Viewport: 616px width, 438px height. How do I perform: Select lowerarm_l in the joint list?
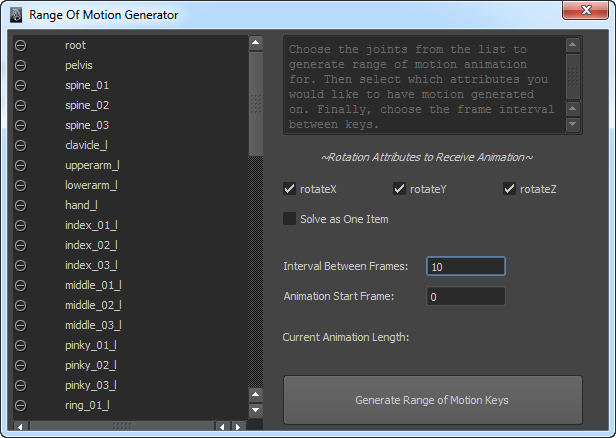(x=91, y=185)
